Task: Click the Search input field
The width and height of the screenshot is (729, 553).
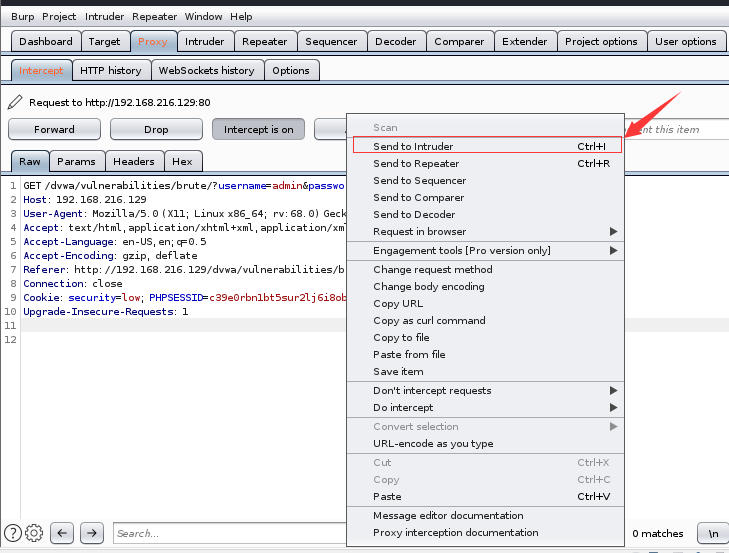Action: [x=230, y=533]
